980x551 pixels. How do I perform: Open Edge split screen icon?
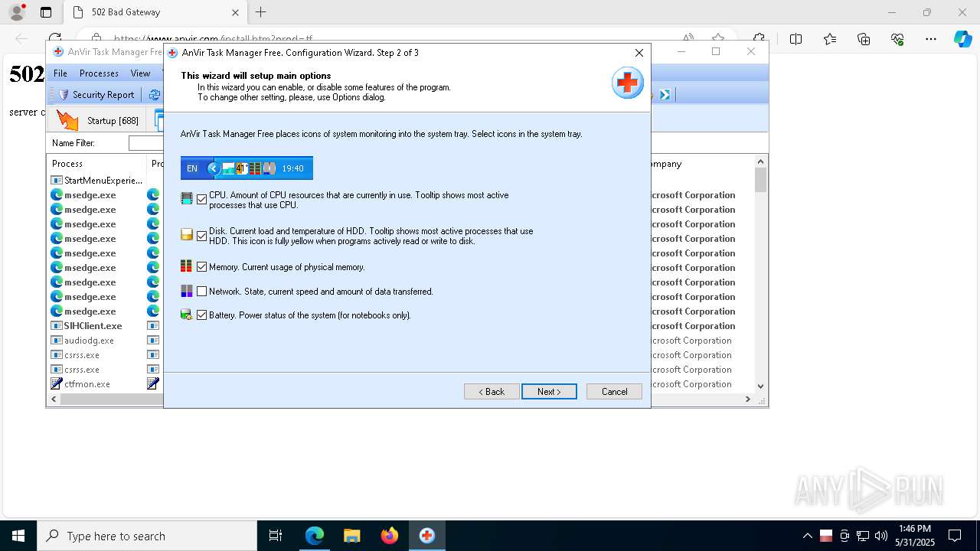[795, 39]
